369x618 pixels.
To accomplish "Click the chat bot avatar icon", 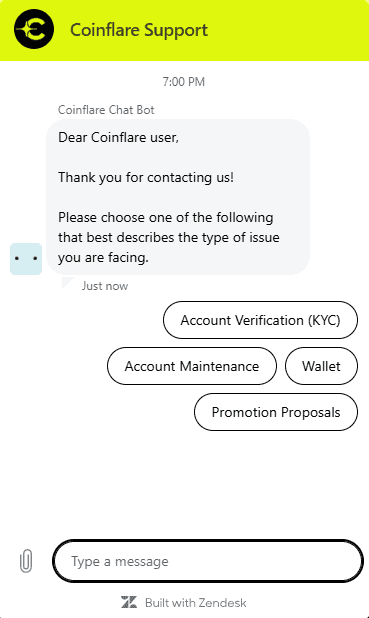I will click(26, 259).
